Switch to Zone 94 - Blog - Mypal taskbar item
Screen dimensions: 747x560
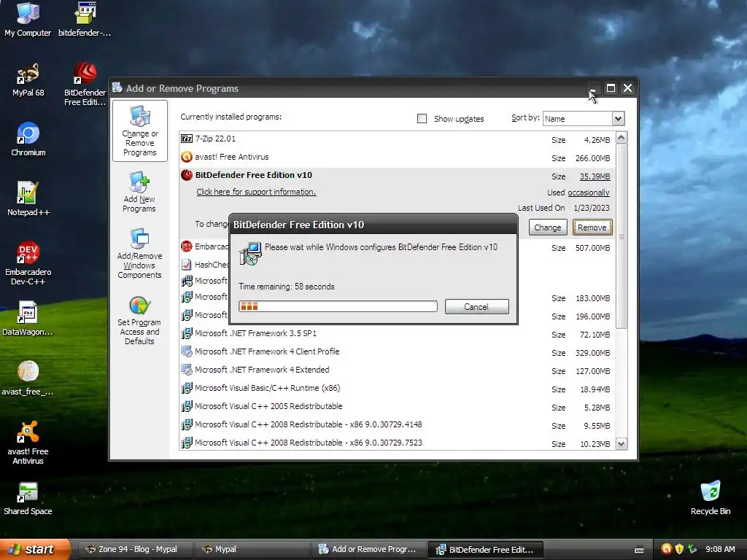134,549
